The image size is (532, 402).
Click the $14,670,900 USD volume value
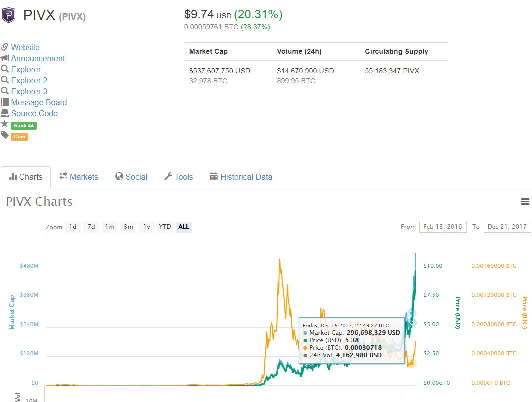point(305,71)
